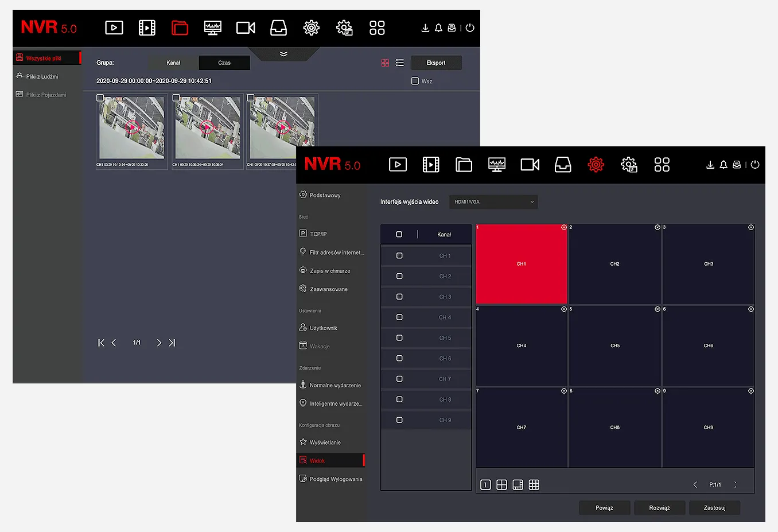The image size is (778, 532).
Task: Click the power icon in front window
Action: pos(755,165)
